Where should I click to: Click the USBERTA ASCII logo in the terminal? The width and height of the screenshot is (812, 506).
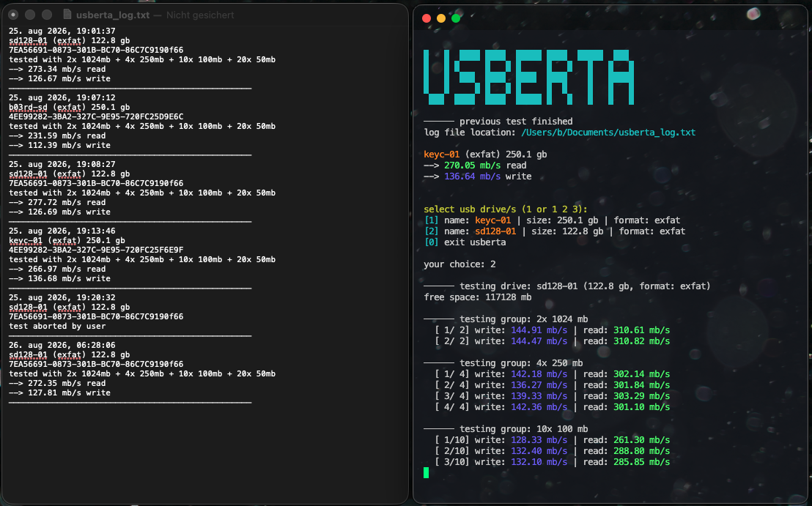pos(528,77)
